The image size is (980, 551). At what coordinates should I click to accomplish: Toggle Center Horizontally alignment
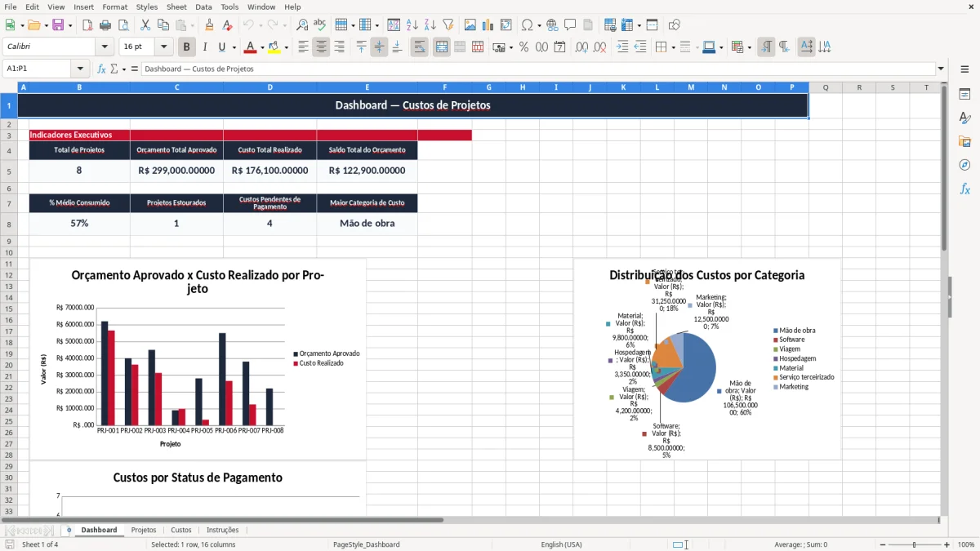(x=321, y=47)
